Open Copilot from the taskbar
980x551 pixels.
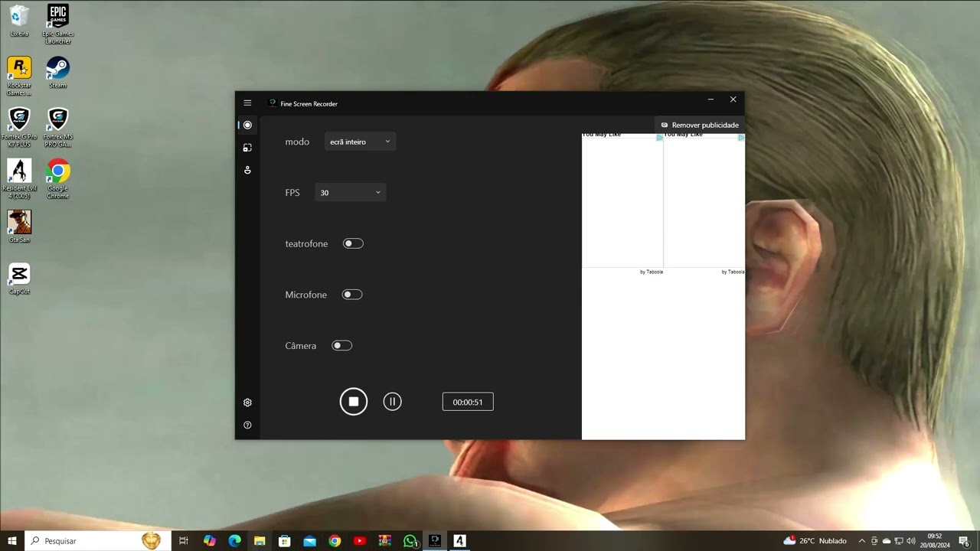[210, 541]
